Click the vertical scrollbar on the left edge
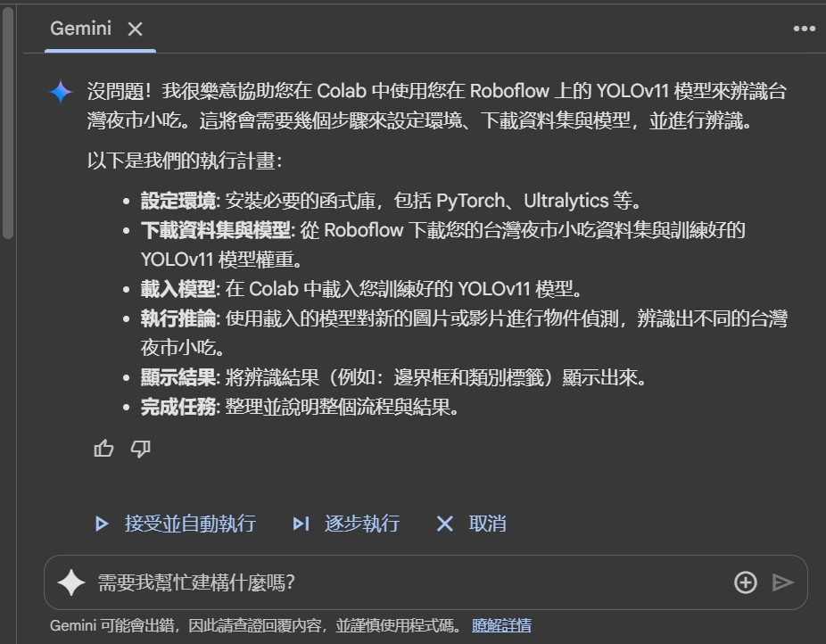 (x=7, y=121)
